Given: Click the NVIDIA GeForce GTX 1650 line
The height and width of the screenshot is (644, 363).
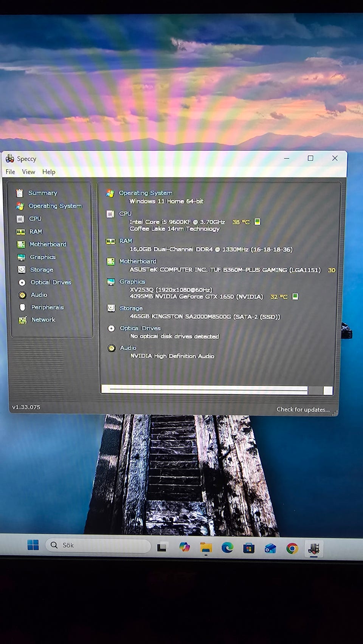Looking at the screenshot, I should pos(196,297).
